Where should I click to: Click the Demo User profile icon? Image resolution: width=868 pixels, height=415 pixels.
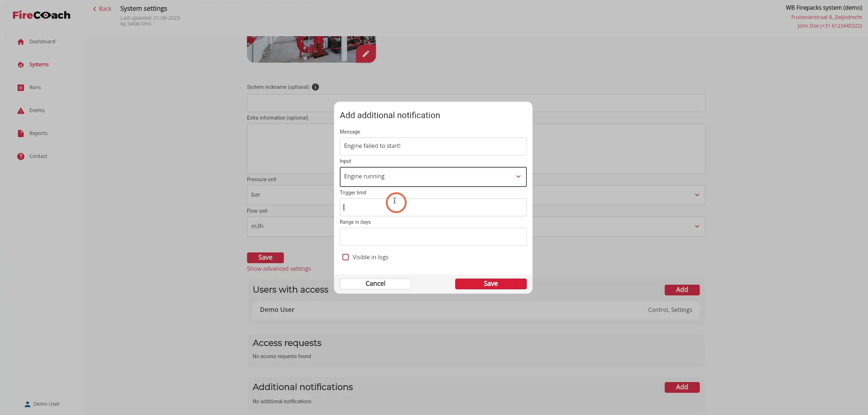point(27,404)
